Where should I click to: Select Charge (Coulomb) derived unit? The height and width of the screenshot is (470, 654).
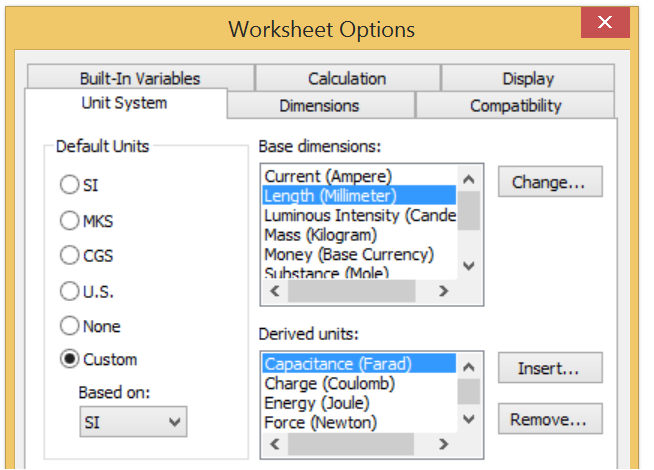coord(360,383)
